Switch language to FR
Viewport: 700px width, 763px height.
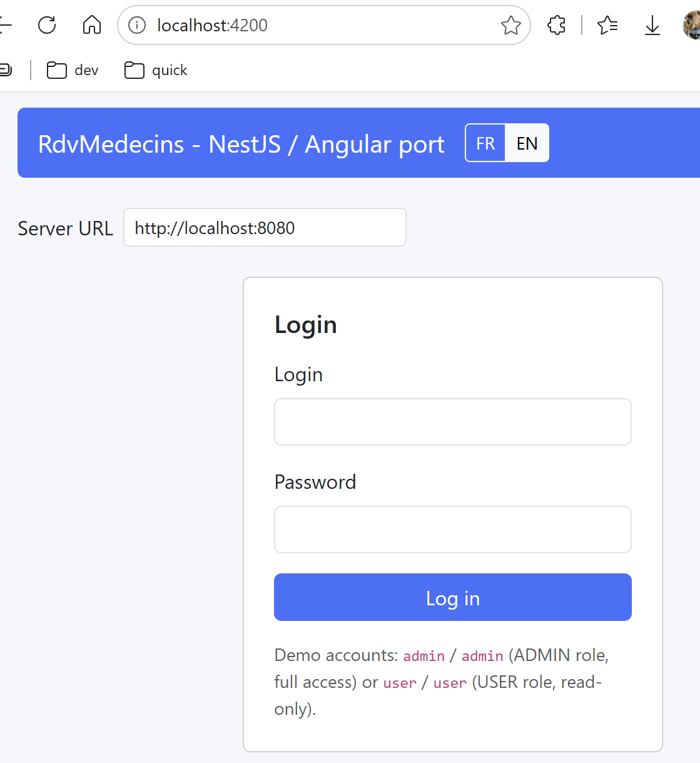click(485, 143)
